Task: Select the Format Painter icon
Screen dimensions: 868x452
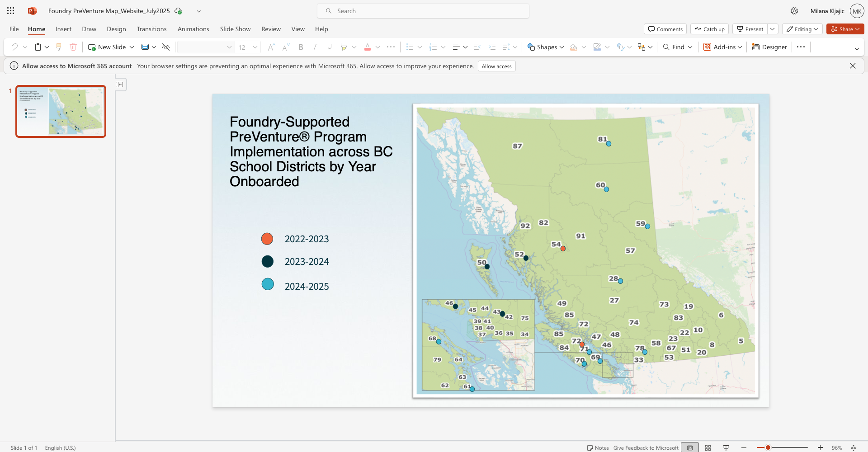Action: click(58, 47)
